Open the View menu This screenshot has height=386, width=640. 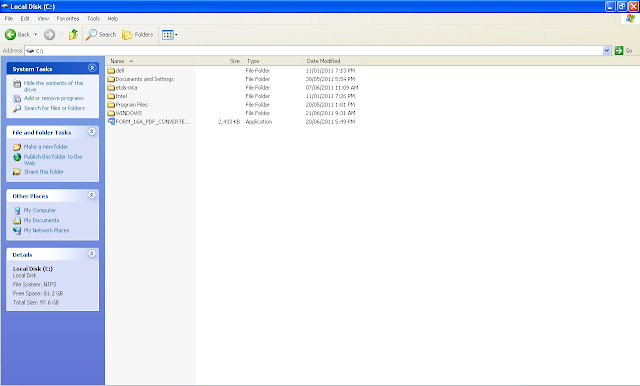click(43, 18)
